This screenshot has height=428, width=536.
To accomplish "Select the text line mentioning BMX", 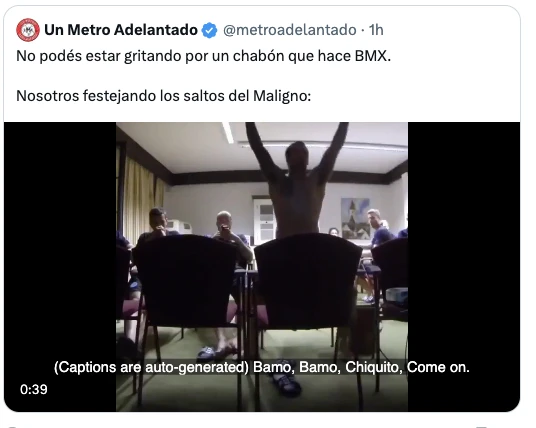I will coord(203,56).
